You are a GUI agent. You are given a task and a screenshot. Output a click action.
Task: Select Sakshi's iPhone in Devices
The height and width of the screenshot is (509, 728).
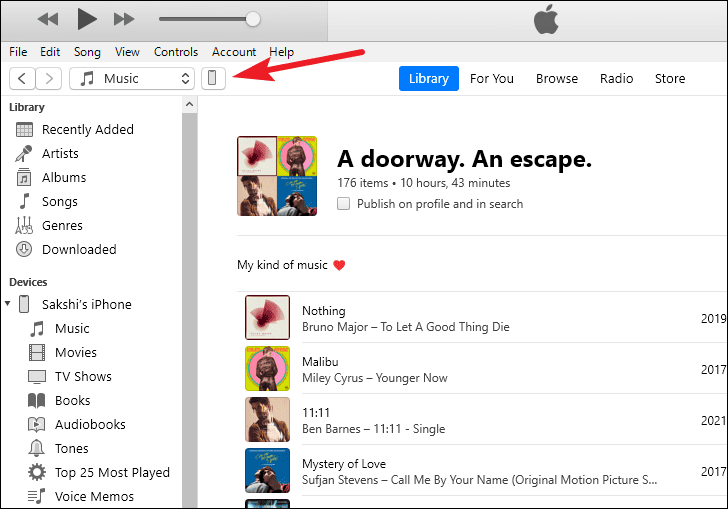click(87, 305)
